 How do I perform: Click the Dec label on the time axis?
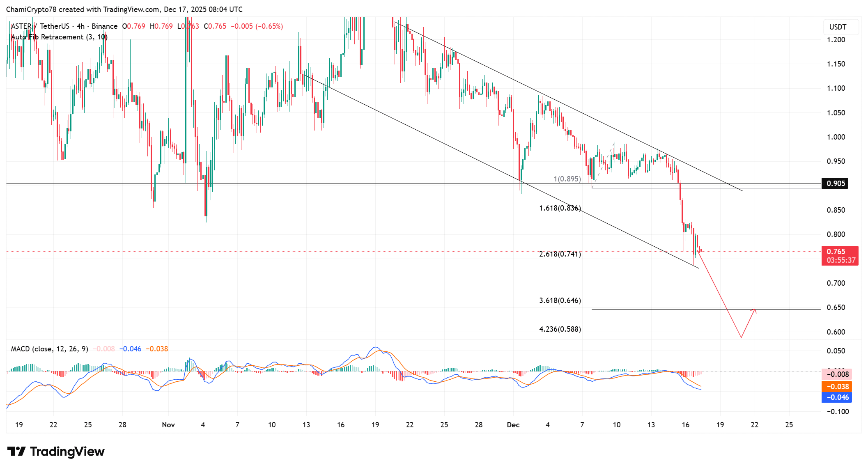pos(513,425)
